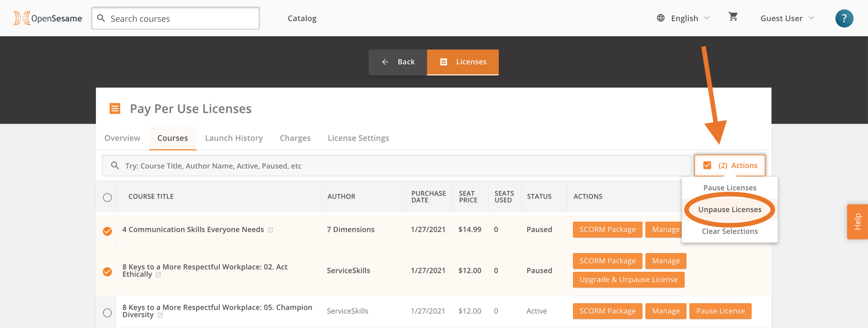Click the PURCHASE DATE column header
The width and height of the screenshot is (868, 328).
tap(428, 196)
